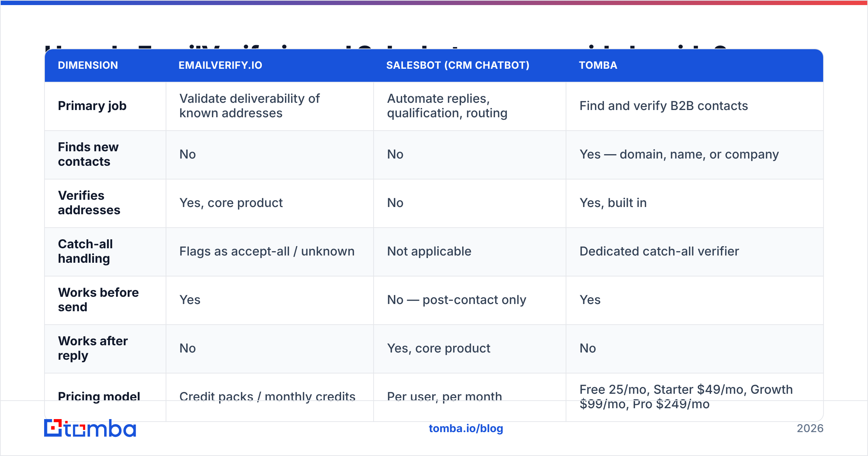Click the Verifies addresses row label
This screenshot has height=456, width=868.
click(89, 203)
